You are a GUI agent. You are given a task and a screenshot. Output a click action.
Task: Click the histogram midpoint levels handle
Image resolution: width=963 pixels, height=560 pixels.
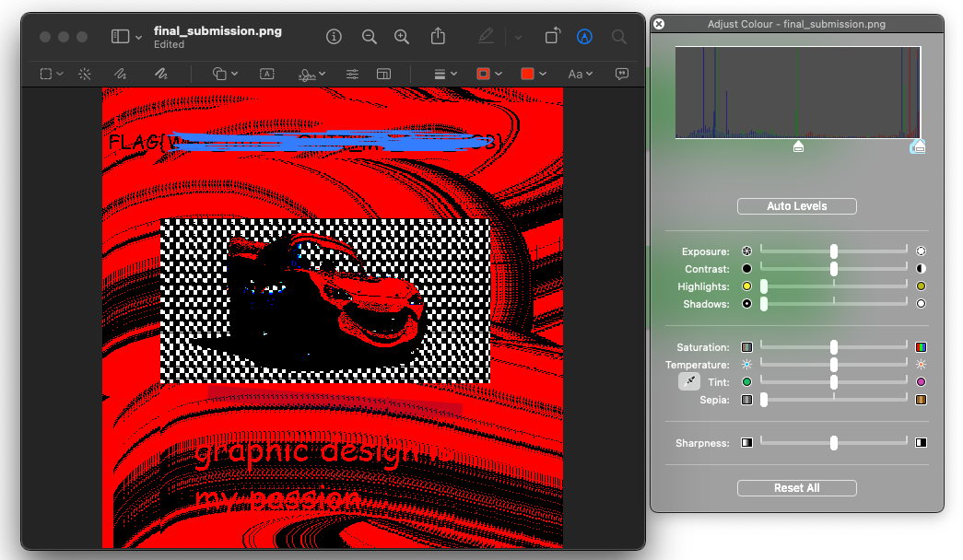(x=798, y=146)
